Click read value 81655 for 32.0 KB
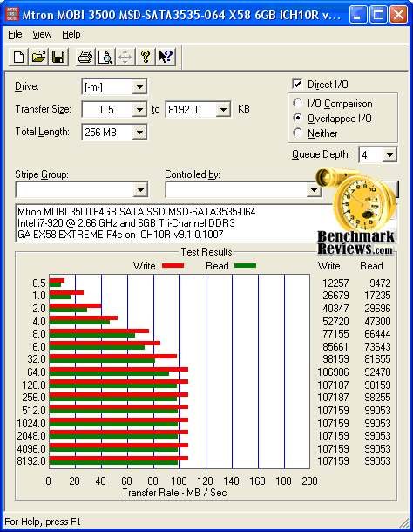This screenshot has width=413, height=532. pos(377,359)
